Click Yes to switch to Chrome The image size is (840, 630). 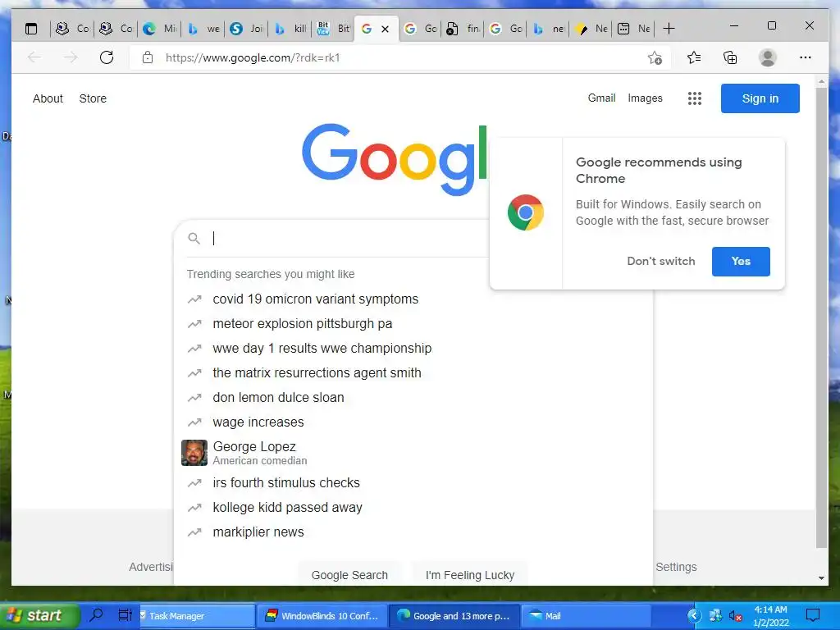[x=741, y=262]
